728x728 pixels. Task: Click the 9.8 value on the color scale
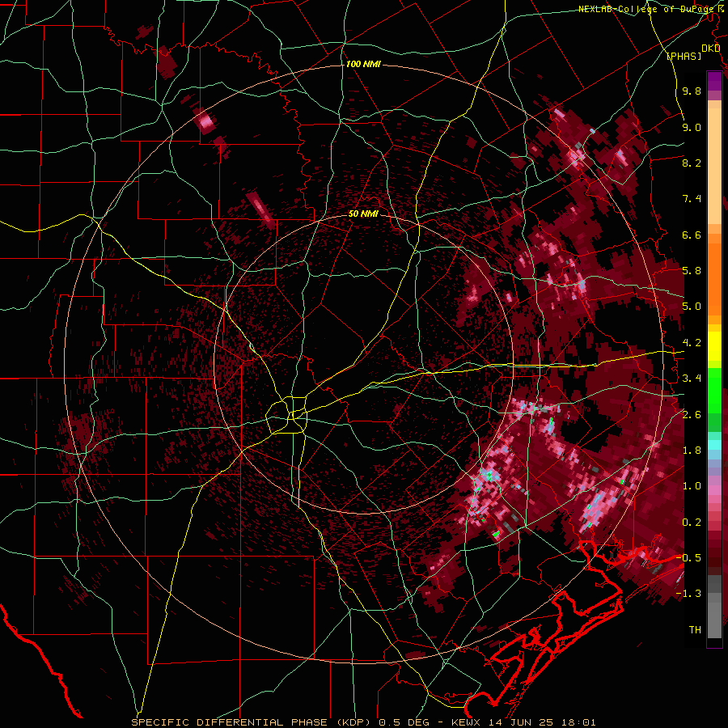(x=692, y=91)
